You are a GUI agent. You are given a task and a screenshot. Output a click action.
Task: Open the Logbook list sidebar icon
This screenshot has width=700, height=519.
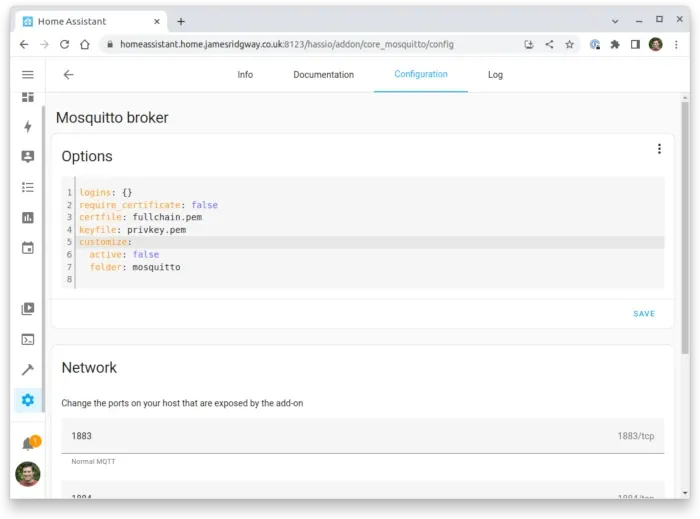click(28, 187)
